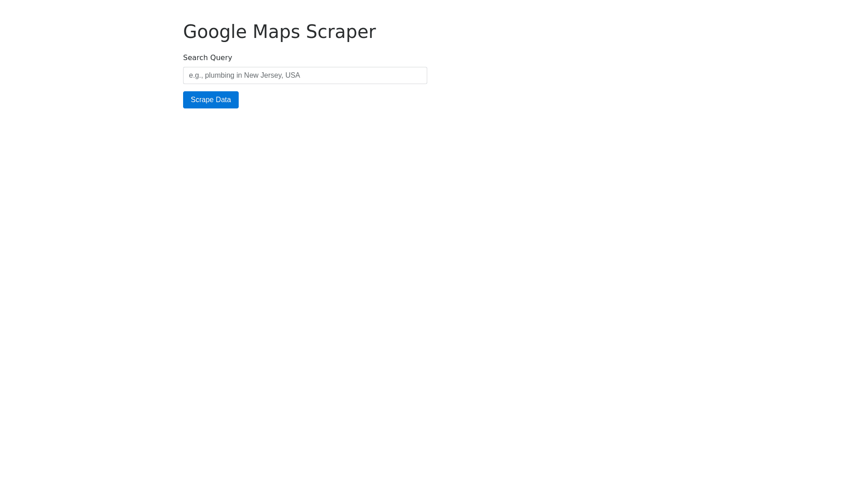Image resolution: width=868 pixels, height=488 pixels.
Task: Click the 'USA' end of the placeholder text
Action: [292, 75]
